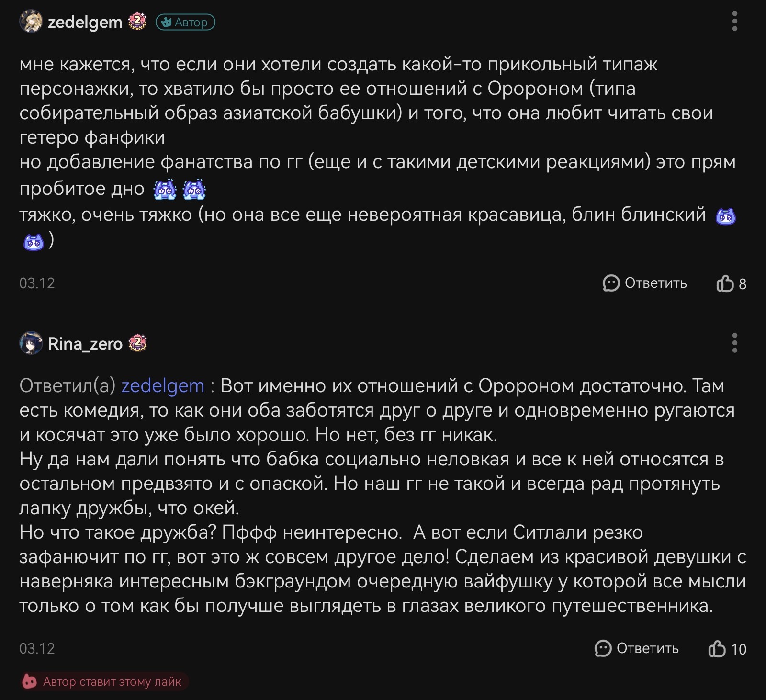Reply to zedelgem's comment via Ответить
The width and height of the screenshot is (766, 700).
click(645, 283)
